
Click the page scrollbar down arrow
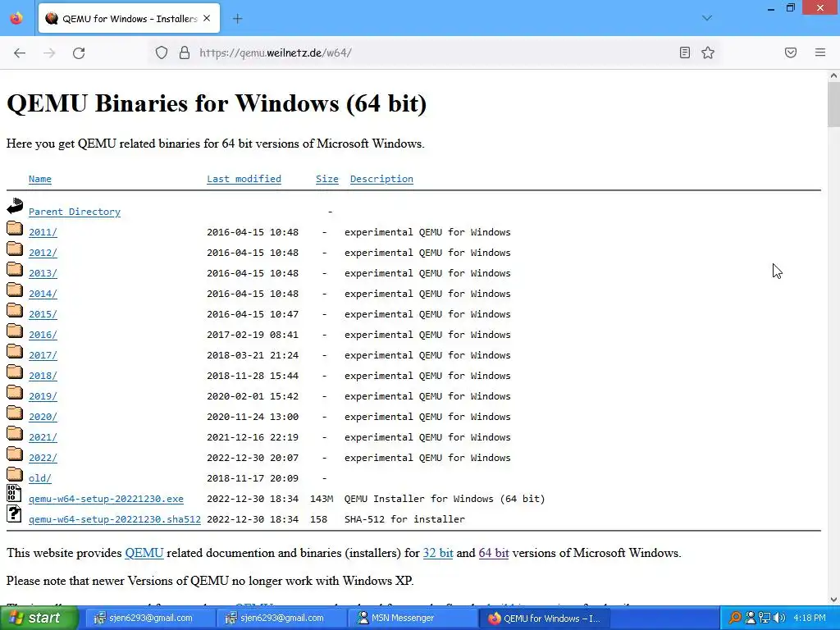tap(833, 600)
